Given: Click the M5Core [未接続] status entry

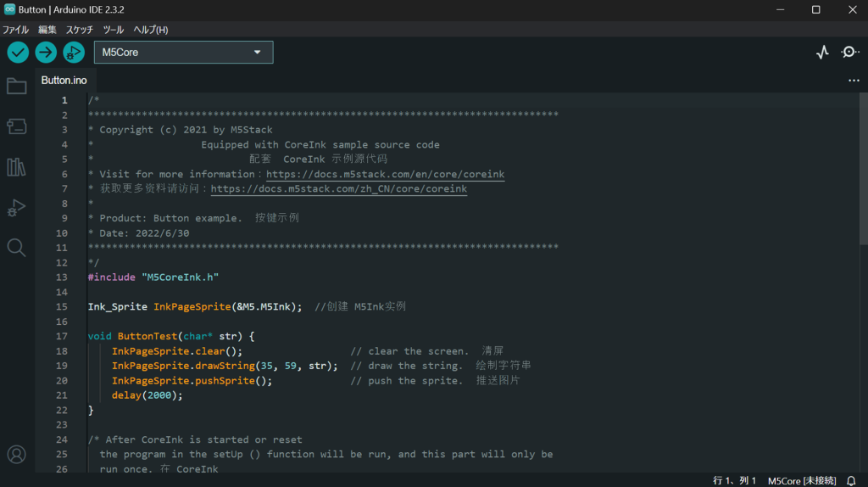Looking at the screenshot, I should tap(802, 480).
